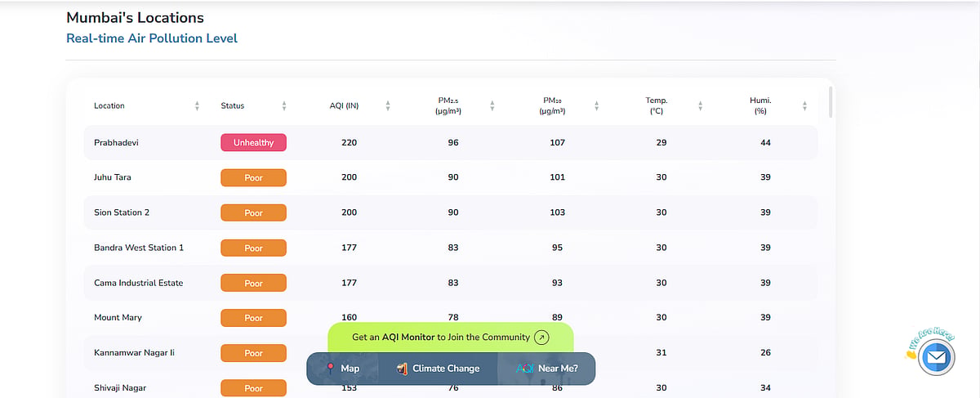The image size is (980, 398).
Task: Click the Unhealthy status badge
Action: (x=253, y=142)
